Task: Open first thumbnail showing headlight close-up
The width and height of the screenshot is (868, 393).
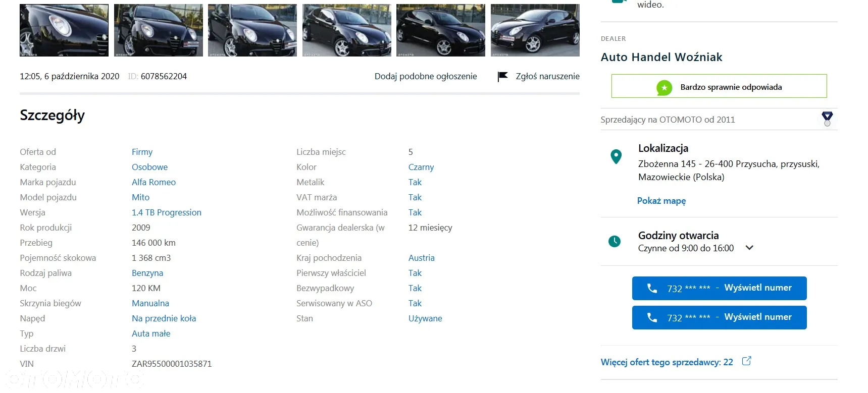Action: click(64, 30)
